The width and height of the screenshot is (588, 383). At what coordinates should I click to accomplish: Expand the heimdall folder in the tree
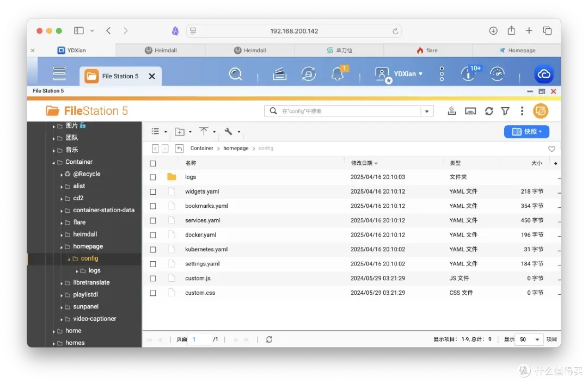click(x=62, y=235)
